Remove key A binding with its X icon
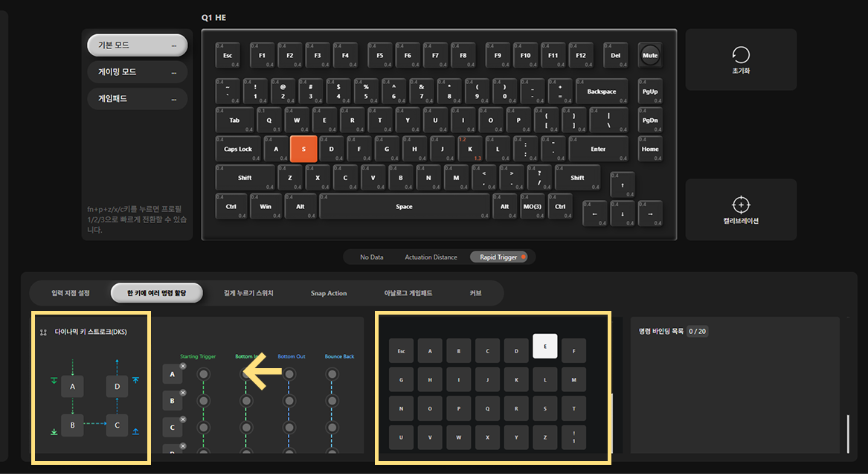The image size is (868, 476). click(183, 367)
